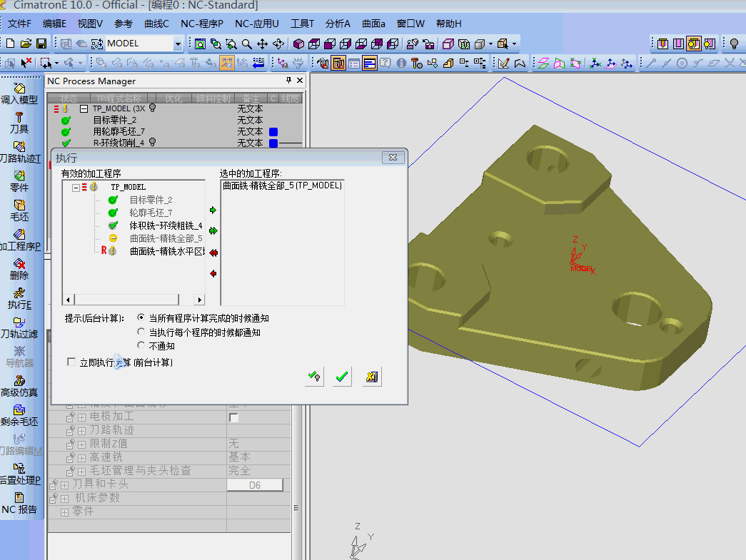Click the 刀路轨迹 sidebar icon

click(20, 152)
